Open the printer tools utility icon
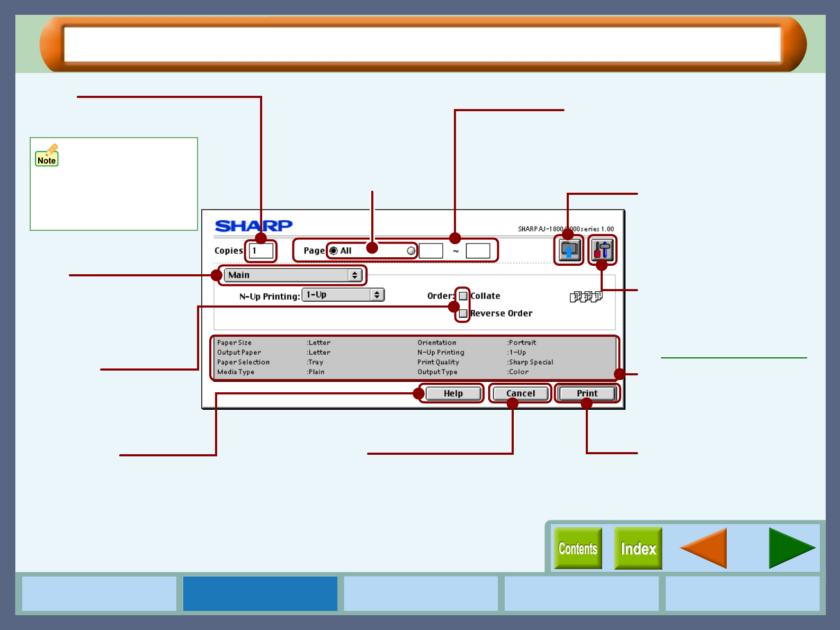Image resolution: width=840 pixels, height=630 pixels. click(x=602, y=250)
